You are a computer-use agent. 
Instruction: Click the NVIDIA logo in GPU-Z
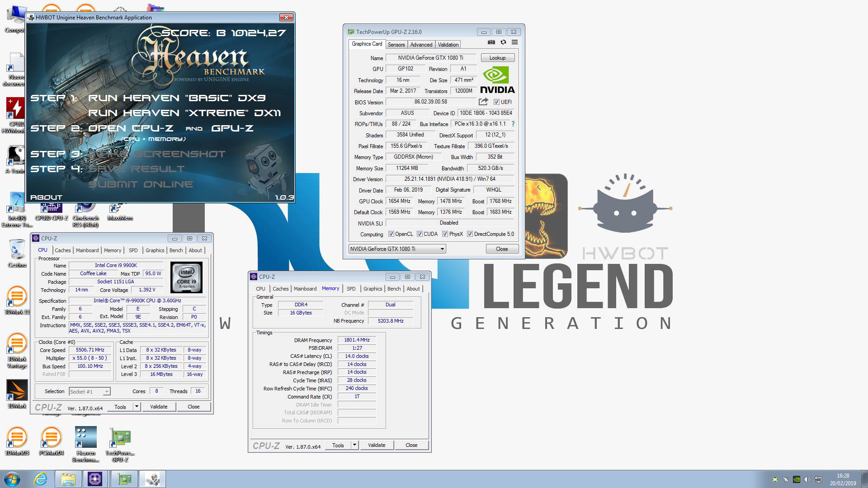click(x=497, y=80)
